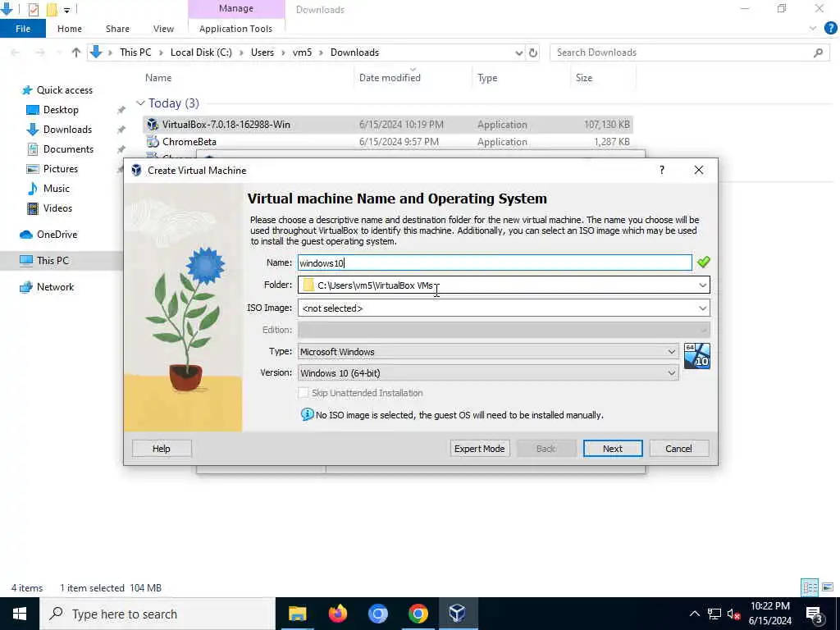Sort by the Date modified column header
The height and width of the screenshot is (630, 840).
390,78
